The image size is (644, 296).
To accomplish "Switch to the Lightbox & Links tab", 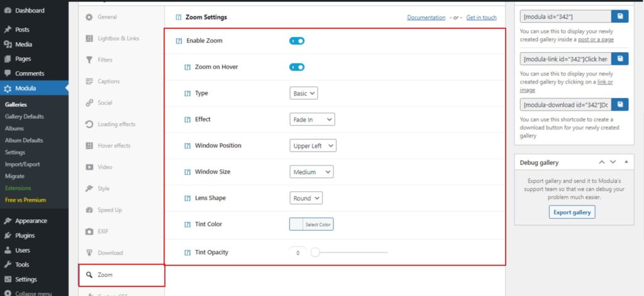I will [118, 39].
